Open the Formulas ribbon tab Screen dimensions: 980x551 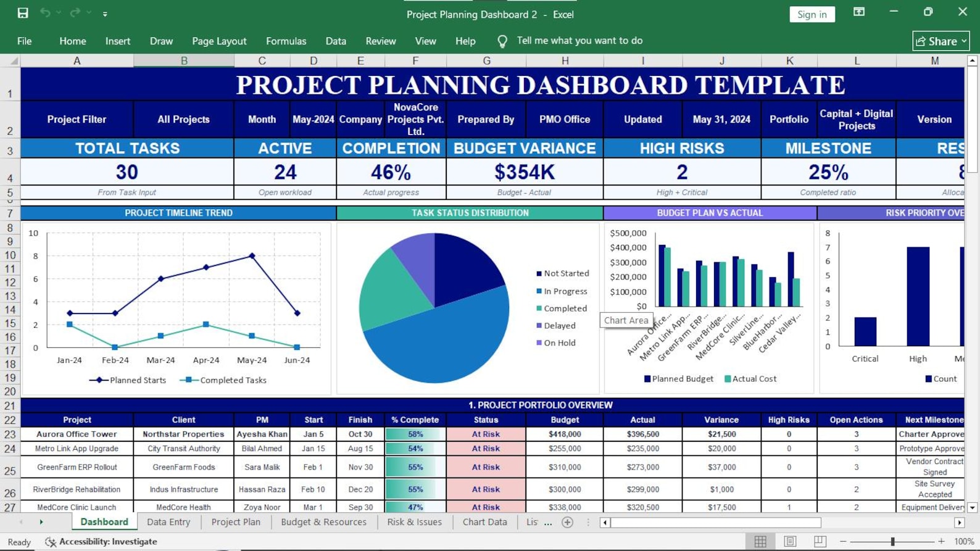click(x=286, y=41)
